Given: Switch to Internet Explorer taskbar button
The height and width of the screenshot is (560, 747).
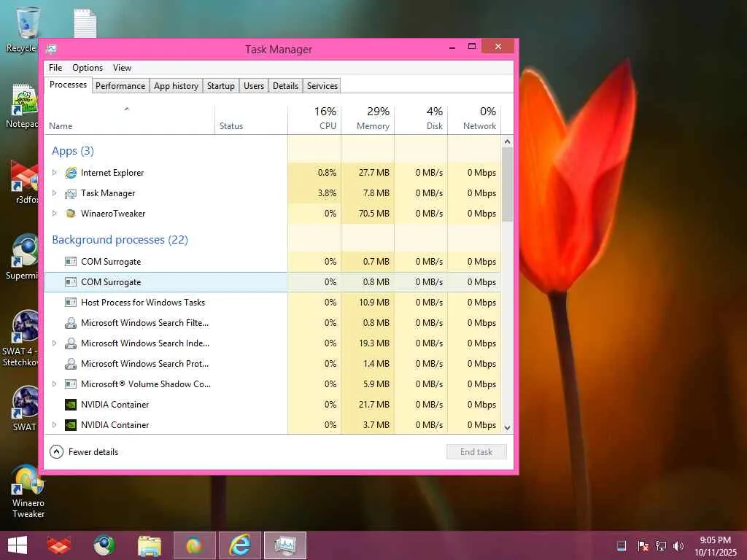Looking at the screenshot, I should 239,545.
